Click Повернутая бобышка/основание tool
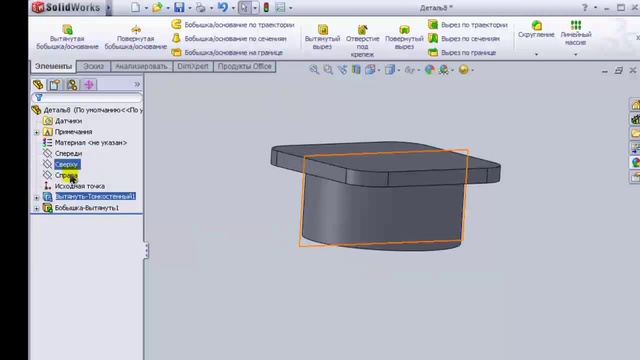The image size is (640, 360). [x=136, y=37]
